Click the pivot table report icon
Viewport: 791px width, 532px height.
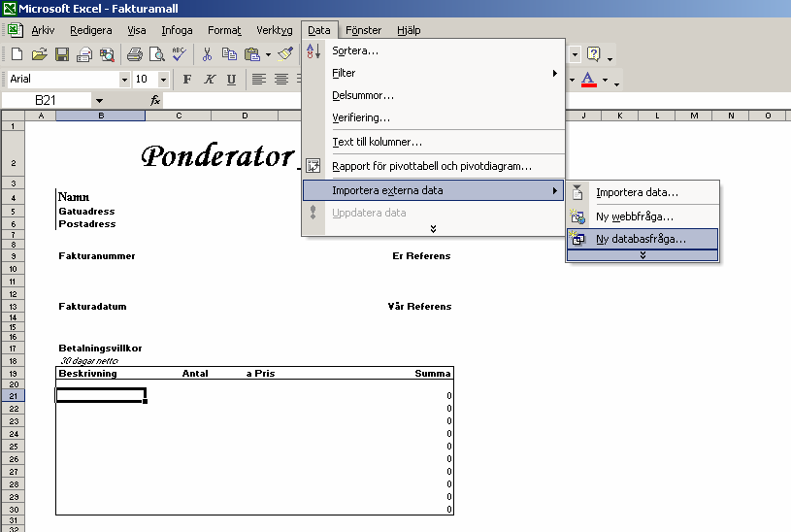[x=313, y=166]
